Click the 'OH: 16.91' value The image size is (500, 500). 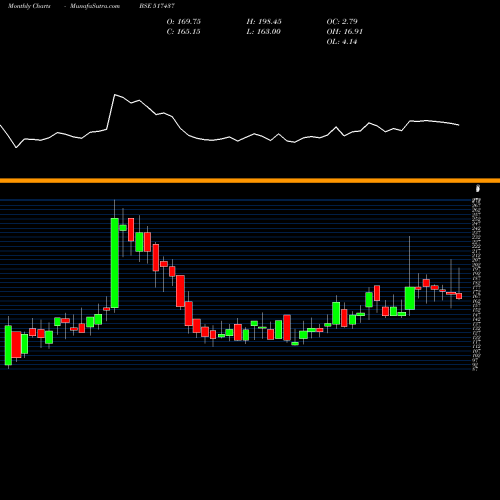click(345, 32)
